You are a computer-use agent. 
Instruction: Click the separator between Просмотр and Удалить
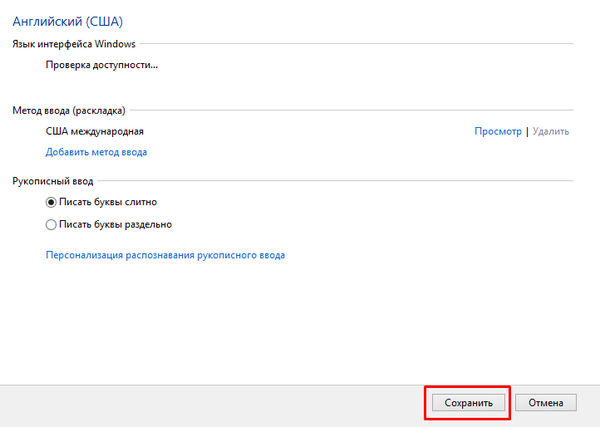pyautogui.click(x=527, y=132)
